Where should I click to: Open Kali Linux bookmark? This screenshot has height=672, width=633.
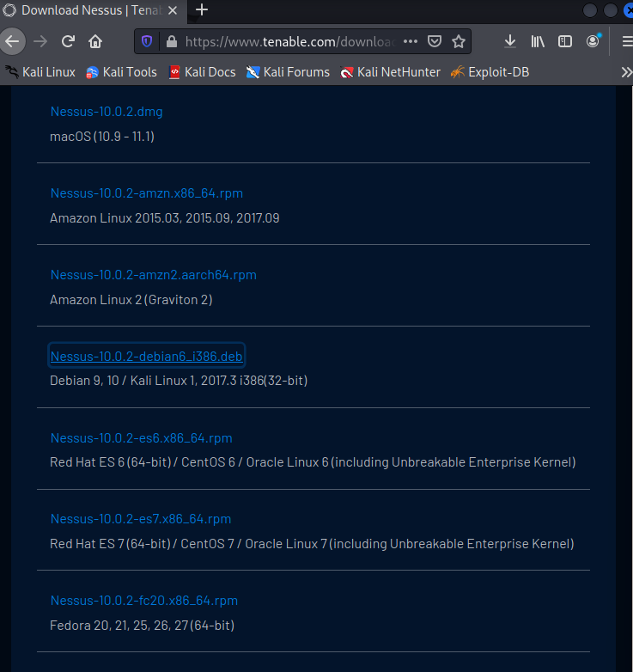[41, 72]
